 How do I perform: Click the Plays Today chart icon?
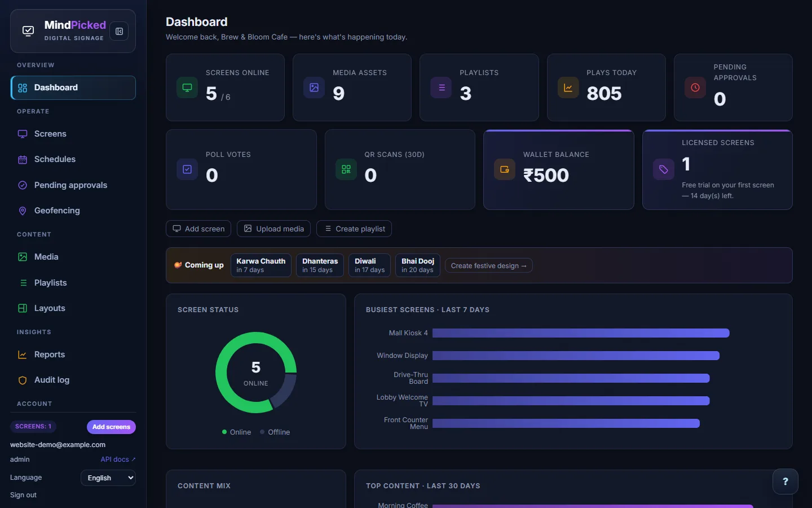tap(568, 87)
